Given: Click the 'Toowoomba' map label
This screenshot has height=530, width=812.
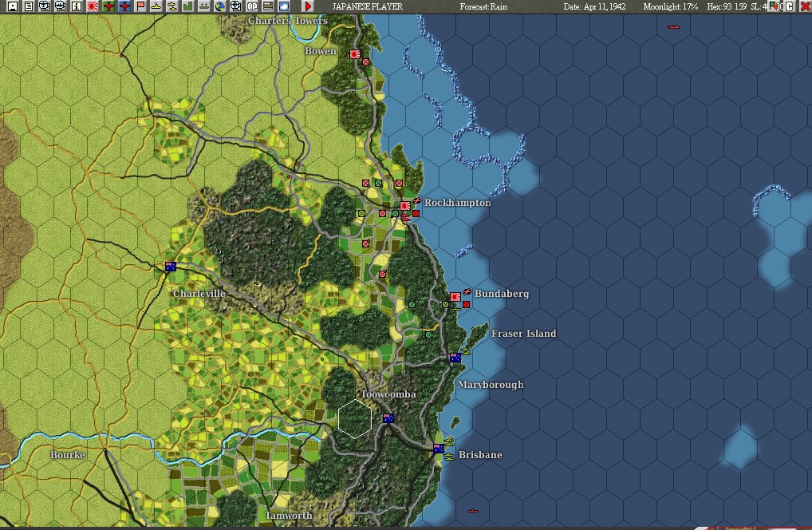Looking at the screenshot, I should (x=388, y=394).
